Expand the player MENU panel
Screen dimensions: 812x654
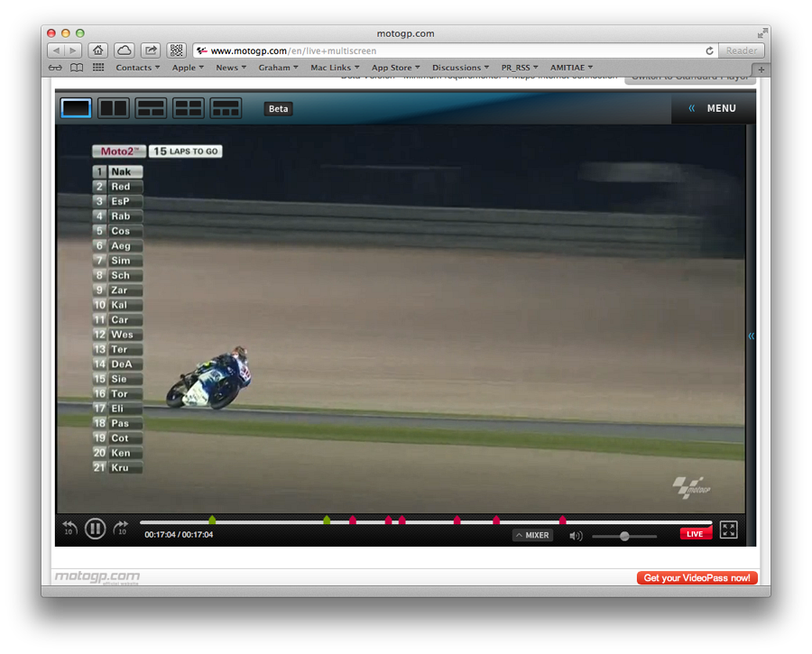coord(714,108)
